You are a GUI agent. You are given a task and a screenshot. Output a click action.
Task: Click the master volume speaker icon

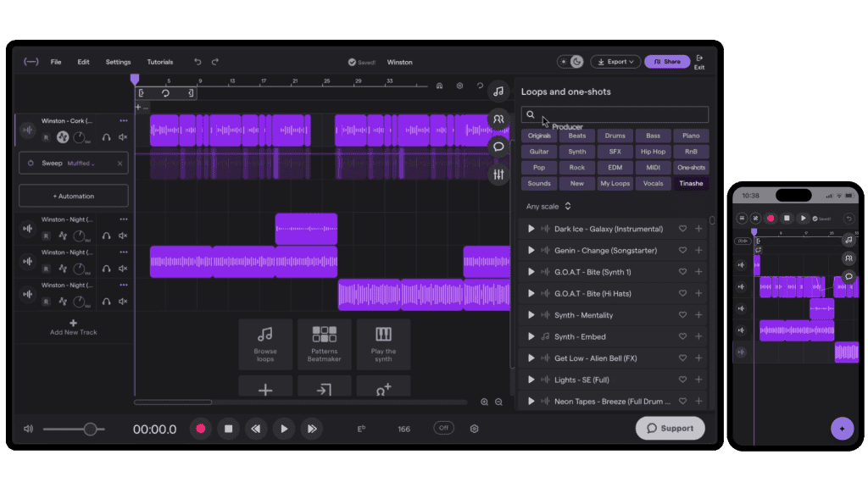click(28, 429)
